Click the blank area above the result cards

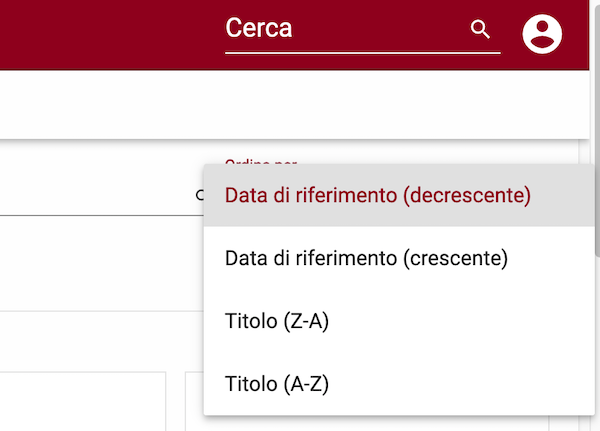101,341
